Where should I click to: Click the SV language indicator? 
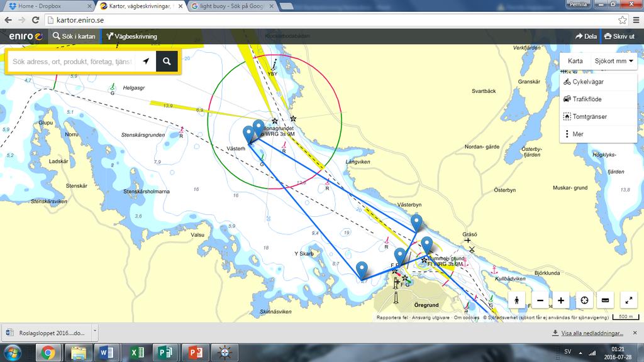(x=568, y=352)
